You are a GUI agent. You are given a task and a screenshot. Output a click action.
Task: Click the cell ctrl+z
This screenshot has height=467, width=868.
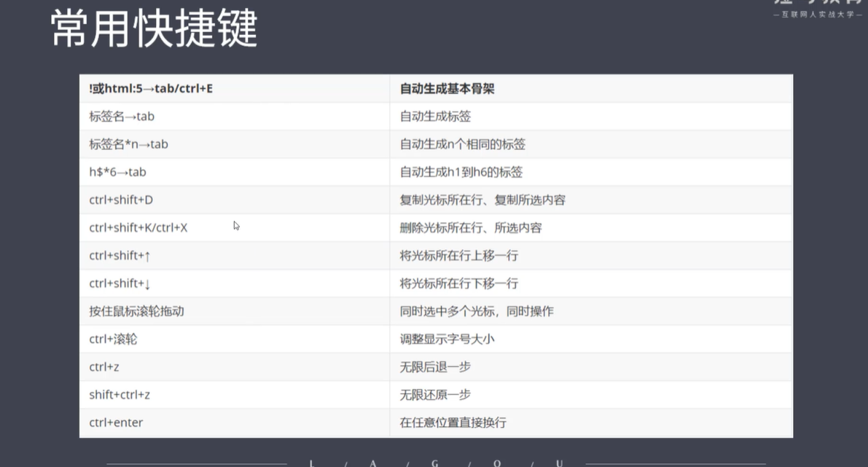click(234, 367)
